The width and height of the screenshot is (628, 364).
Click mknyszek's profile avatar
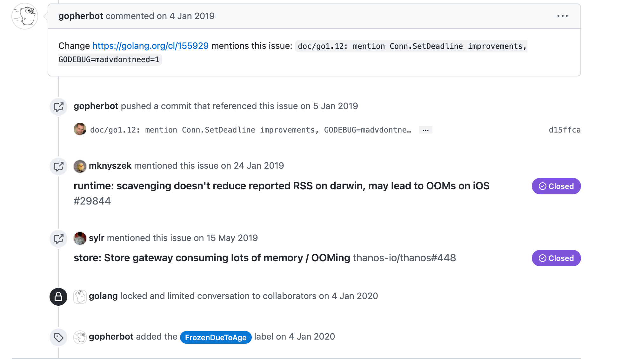(x=80, y=166)
